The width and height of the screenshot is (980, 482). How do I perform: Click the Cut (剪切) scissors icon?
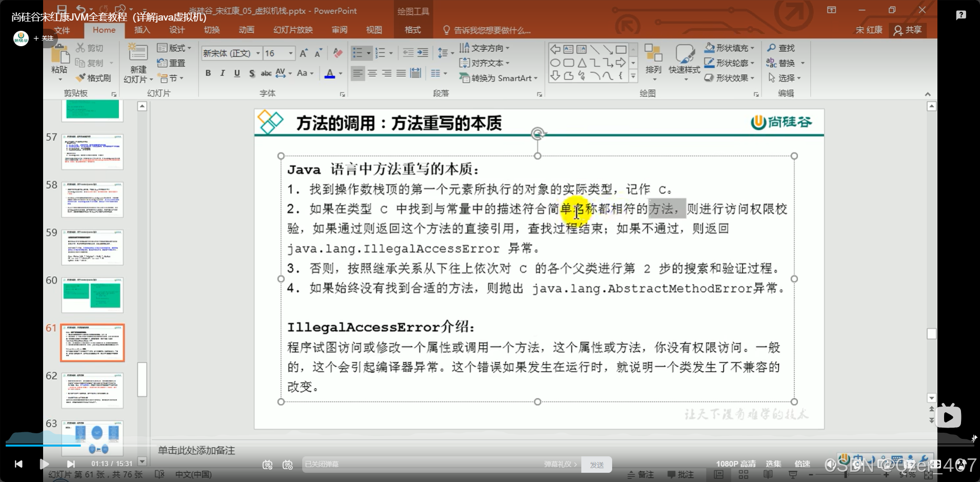click(81, 48)
